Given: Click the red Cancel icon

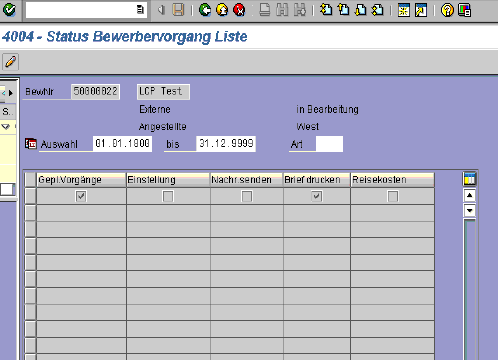Looking at the screenshot, I should coord(239,10).
